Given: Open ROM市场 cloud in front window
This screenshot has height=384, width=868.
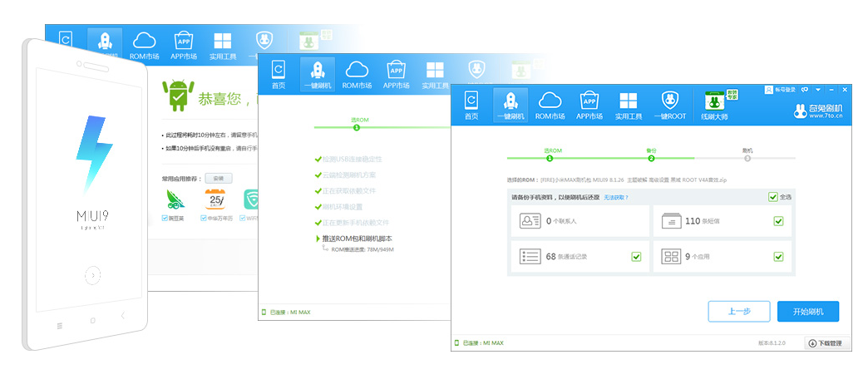Looking at the screenshot, I should 550,106.
